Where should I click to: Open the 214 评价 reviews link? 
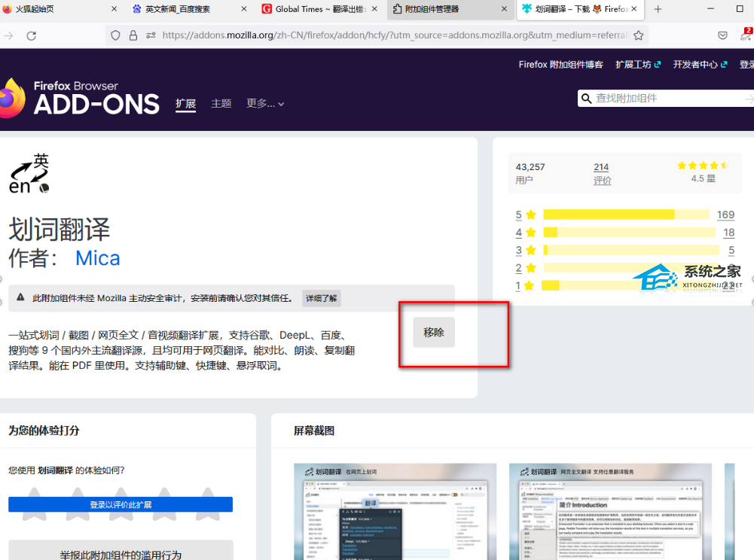pos(602,173)
